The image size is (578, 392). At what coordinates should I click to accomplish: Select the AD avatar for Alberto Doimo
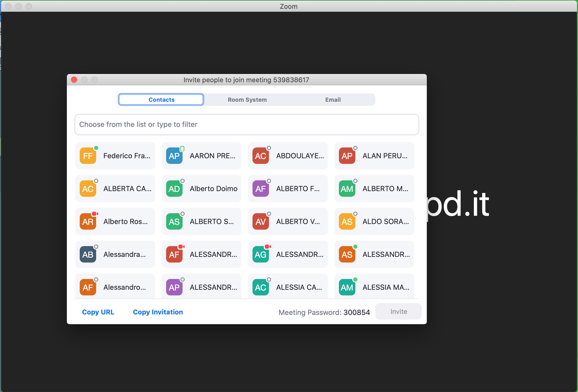174,189
